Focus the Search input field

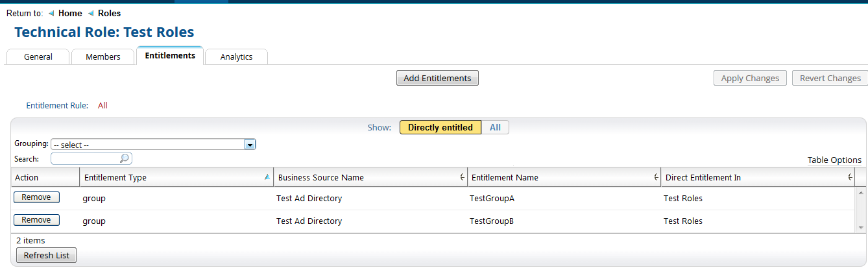(x=86, y=158)
